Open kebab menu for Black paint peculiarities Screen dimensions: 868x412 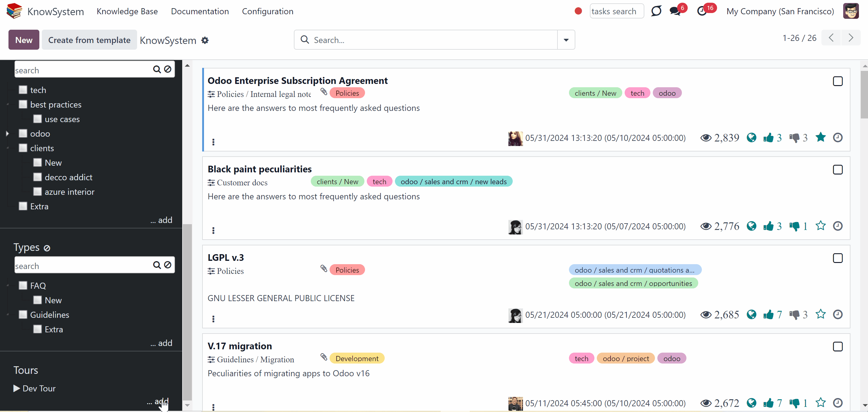click(213, 230)
